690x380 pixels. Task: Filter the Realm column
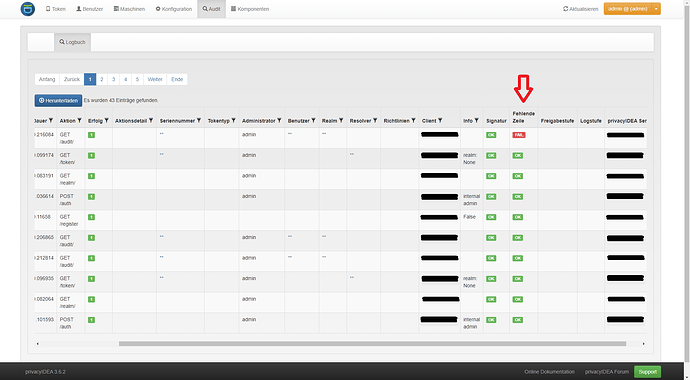point(341,121)
